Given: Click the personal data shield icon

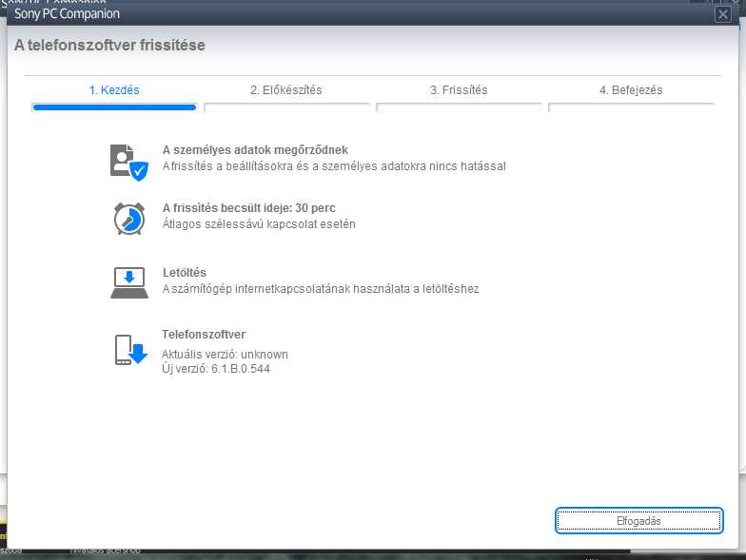Looking at the screenshot, I should (129, 162).
